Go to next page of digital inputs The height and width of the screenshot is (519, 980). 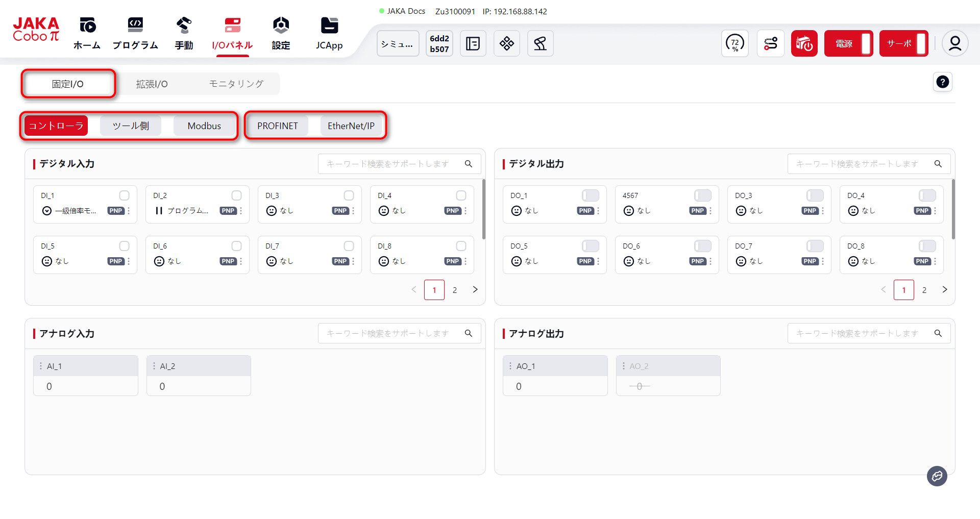coord(475,289)
